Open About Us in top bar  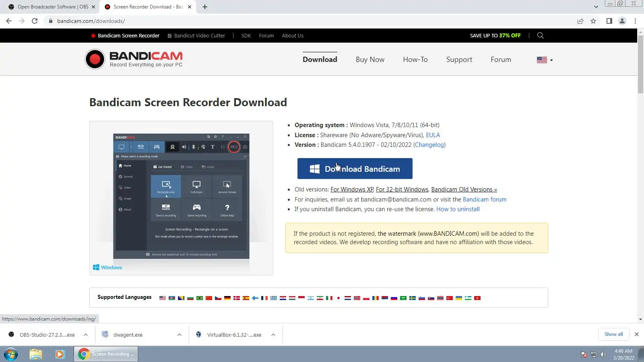point(293,35)
